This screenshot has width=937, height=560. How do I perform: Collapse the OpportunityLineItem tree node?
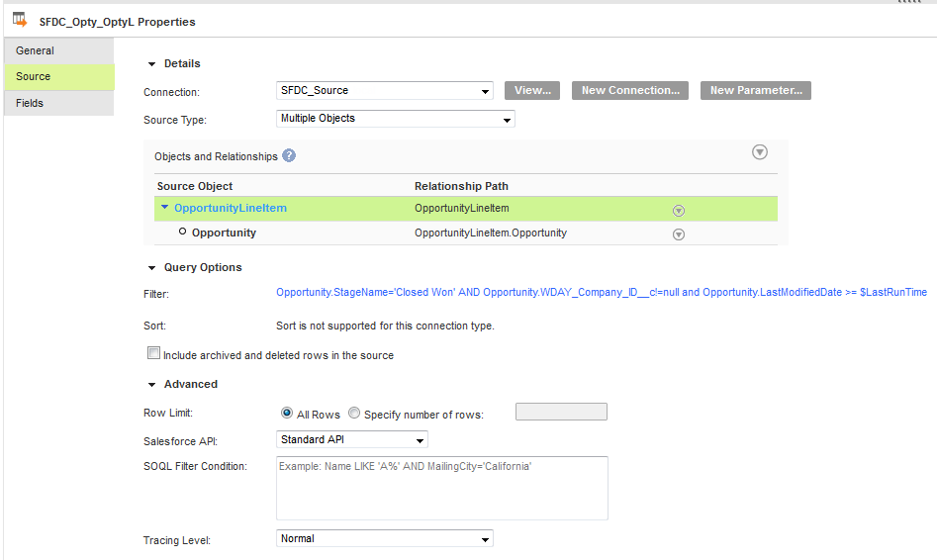tap(165, 208)
